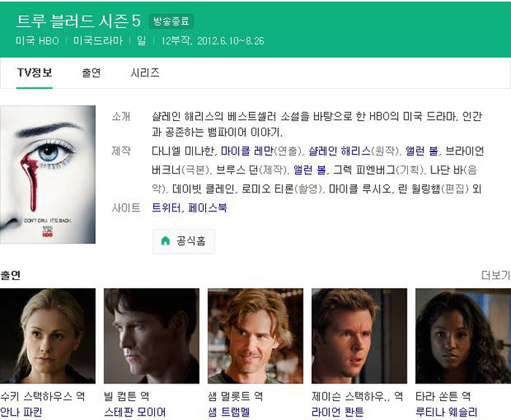The width and height of the screenshot is (511, 420).
Task: Open 샘 트램멜 cast photo
Action: [255, 335]
